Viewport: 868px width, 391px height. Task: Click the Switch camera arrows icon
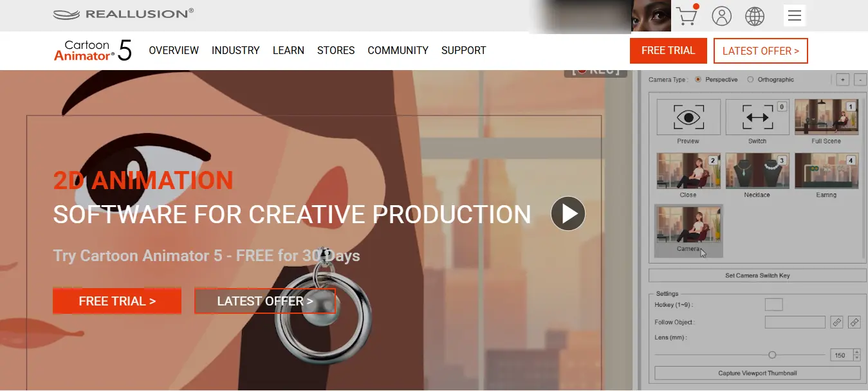coord(757,117)
